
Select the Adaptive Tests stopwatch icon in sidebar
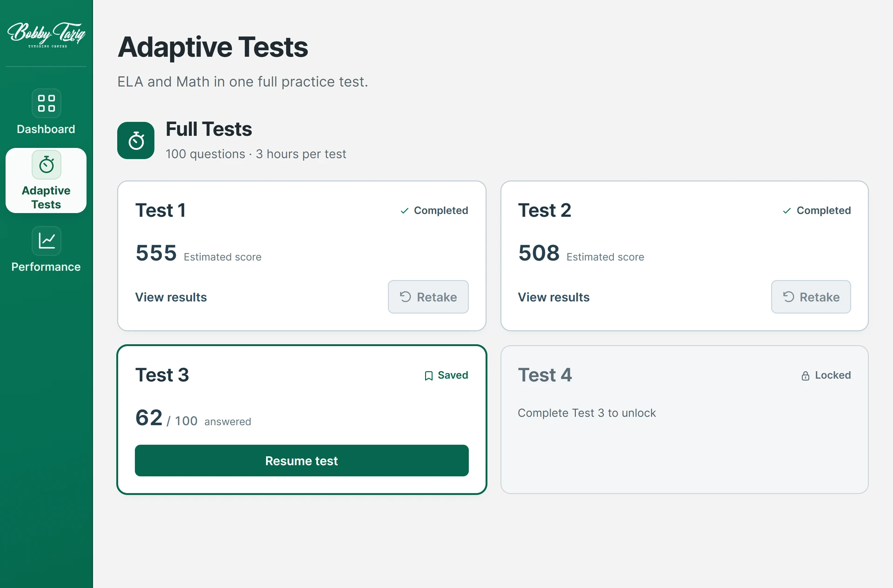point(47,165)
